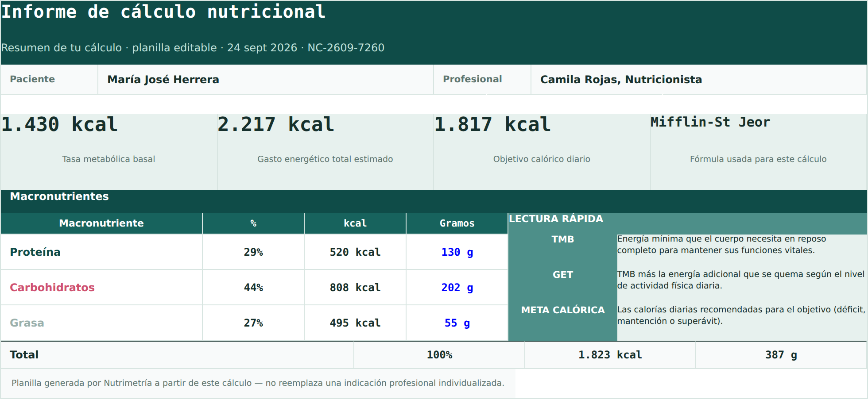Click the 29% protein percentage cell
Image resolution: width=868 pixels, height=400 pixels.
[253, 252]
